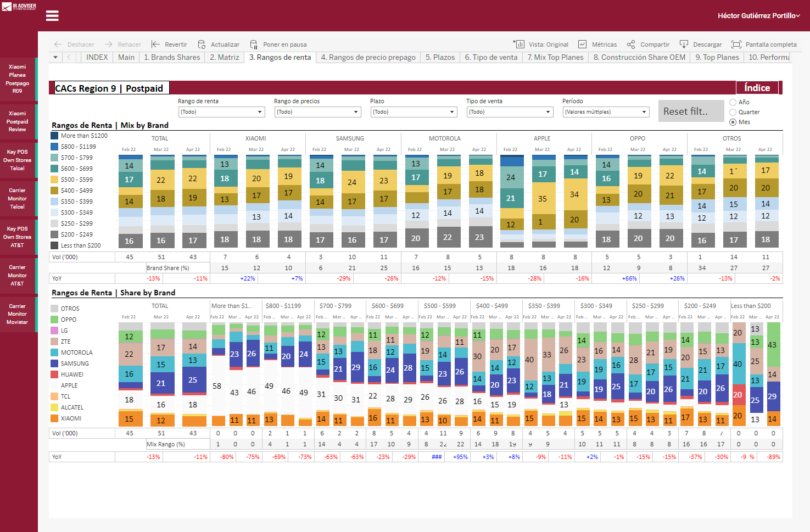Click the Índice button

pyautogui.click(x=757, y=88)
